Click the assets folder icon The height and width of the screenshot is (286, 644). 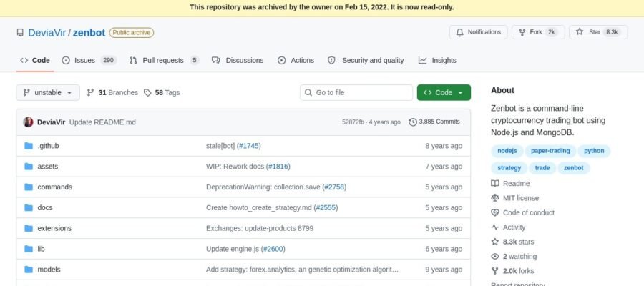(29, 167)
